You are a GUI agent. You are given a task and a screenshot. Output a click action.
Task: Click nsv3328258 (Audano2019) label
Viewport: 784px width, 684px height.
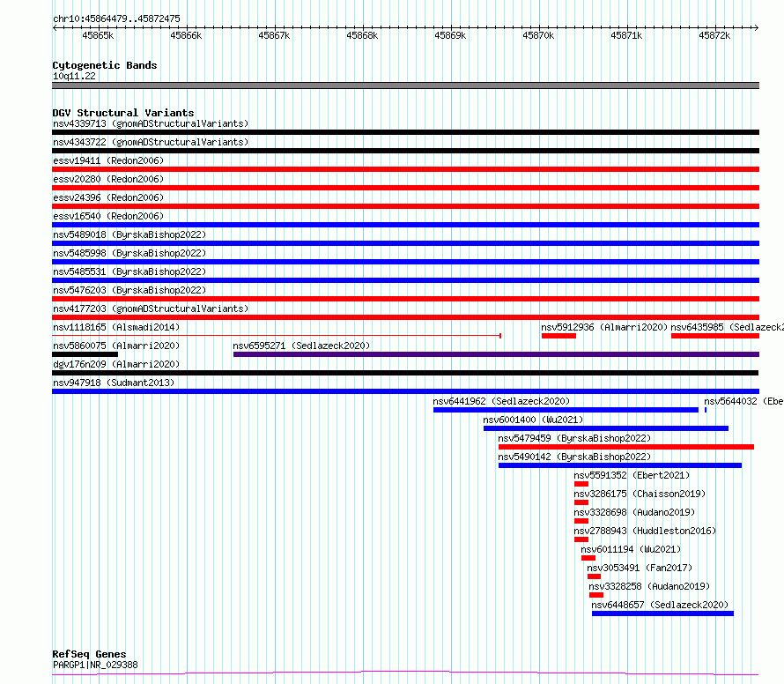pyautogui.click(x=649, y=586)
